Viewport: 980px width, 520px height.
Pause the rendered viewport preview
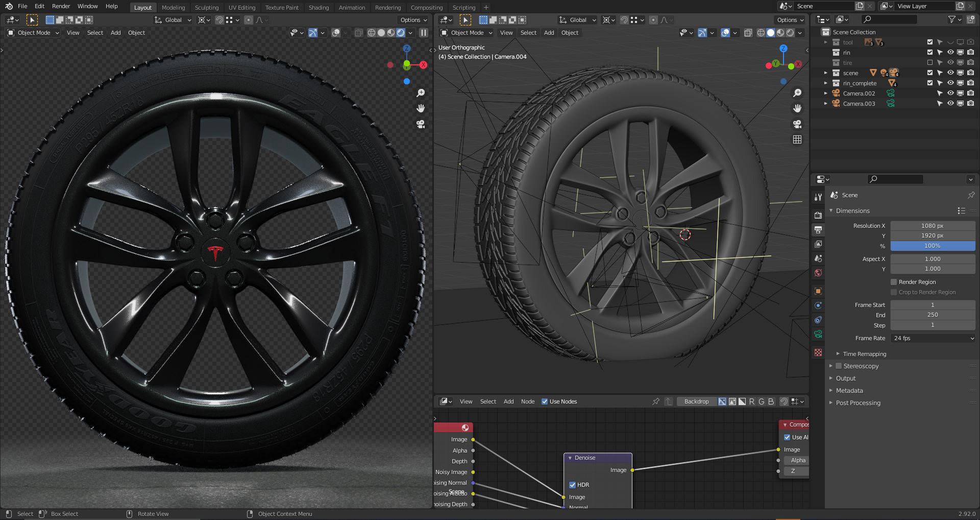click(424, 33)
